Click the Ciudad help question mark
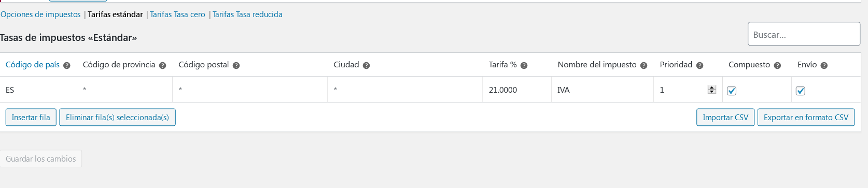 tap(366, 65)
